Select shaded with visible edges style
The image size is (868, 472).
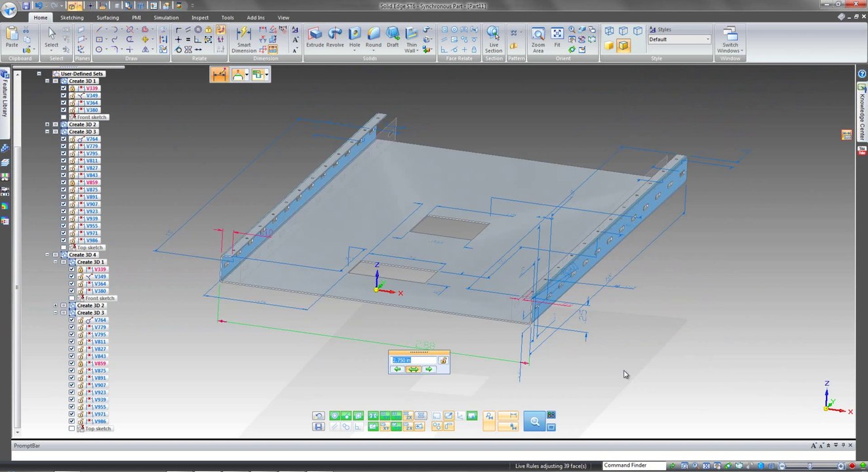coord(623,45)
